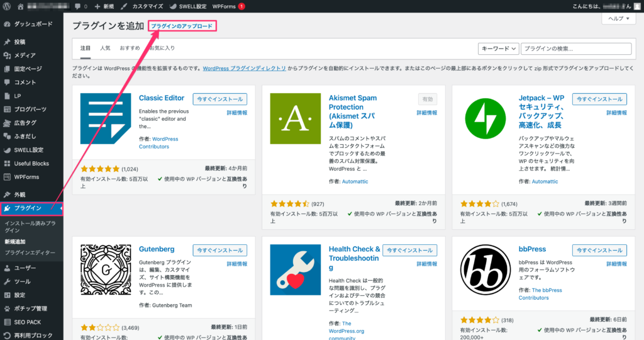The image size is (644, 340).
Task: Switch to the 人気 tab
Action: (105, 48)
